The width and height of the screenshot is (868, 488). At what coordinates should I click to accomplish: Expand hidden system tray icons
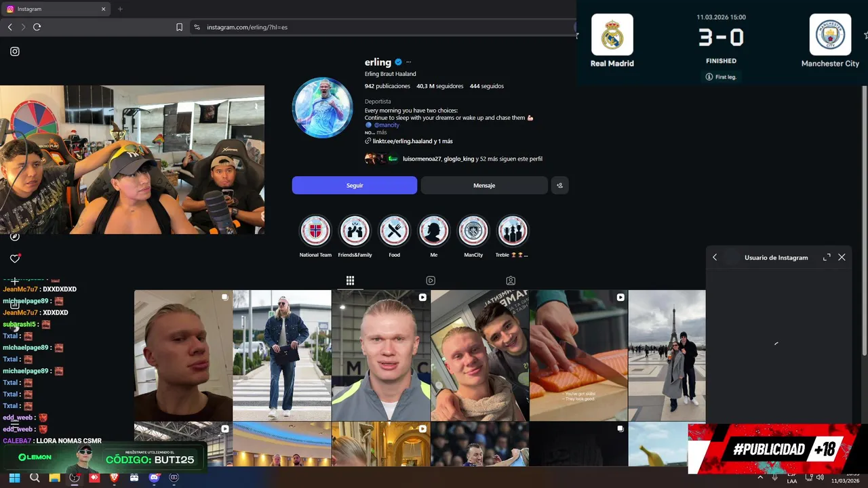[759, 477]
